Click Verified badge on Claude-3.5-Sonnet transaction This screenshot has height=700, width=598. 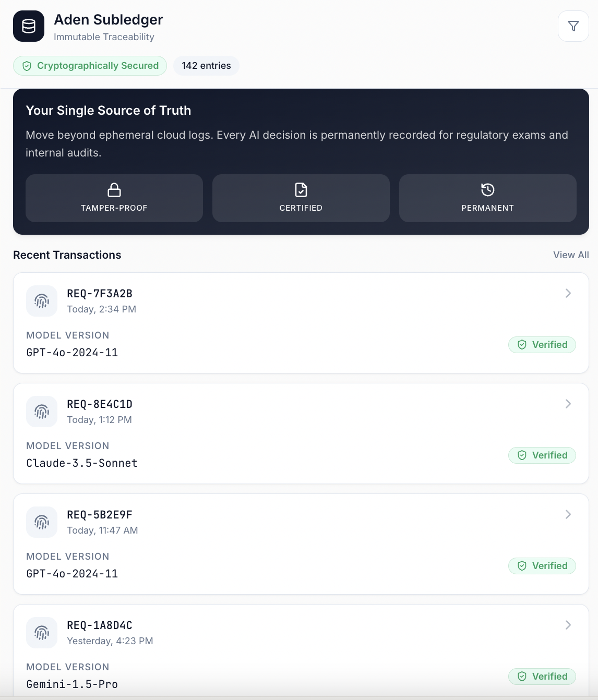[542, 455]
